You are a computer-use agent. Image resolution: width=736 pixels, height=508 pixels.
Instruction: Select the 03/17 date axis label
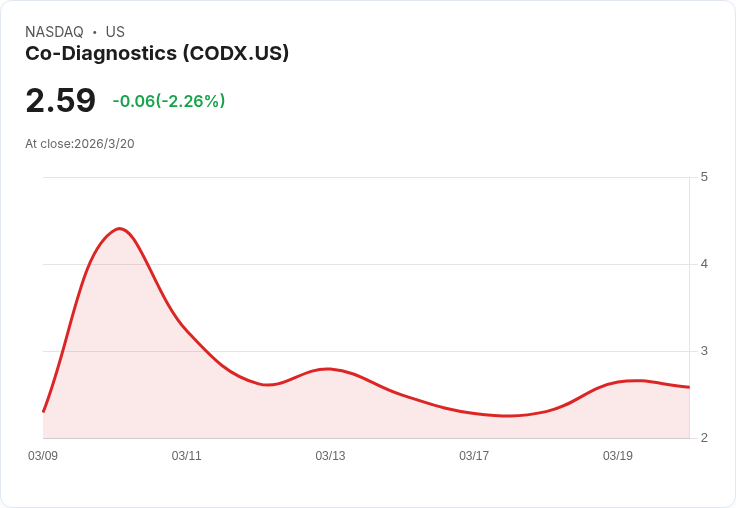click(x=474, y=456)
